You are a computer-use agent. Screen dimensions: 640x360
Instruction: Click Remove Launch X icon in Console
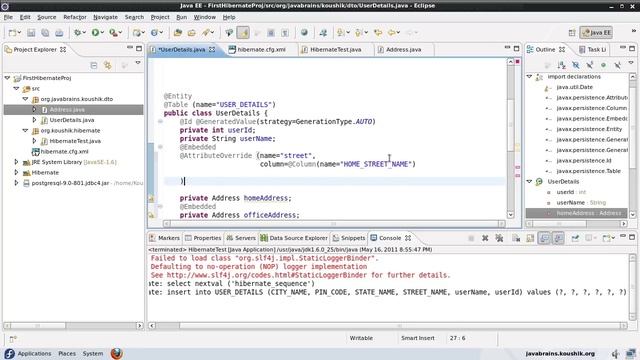point(485,238)
